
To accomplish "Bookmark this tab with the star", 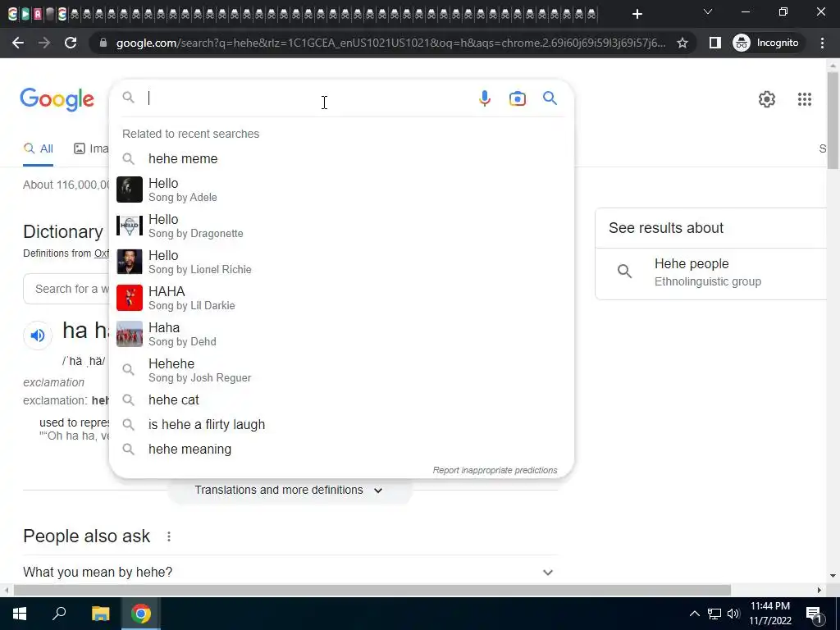I will point(682,43).
